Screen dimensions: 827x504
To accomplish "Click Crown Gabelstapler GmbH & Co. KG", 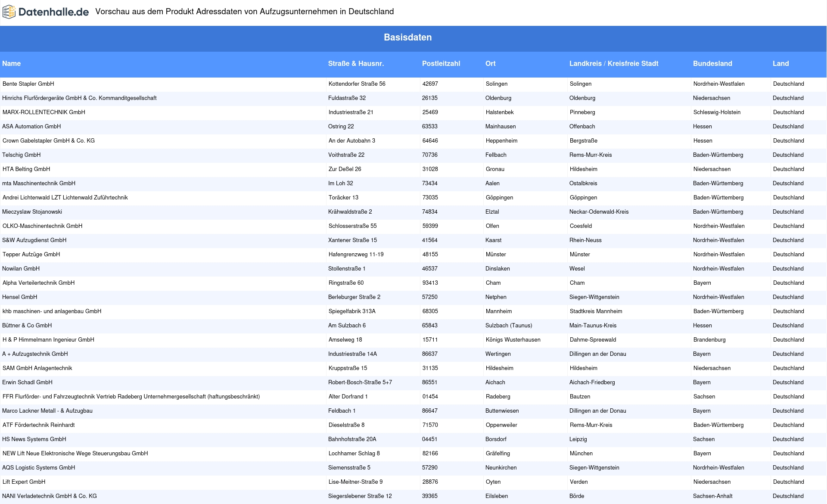I will click(49, 141).
